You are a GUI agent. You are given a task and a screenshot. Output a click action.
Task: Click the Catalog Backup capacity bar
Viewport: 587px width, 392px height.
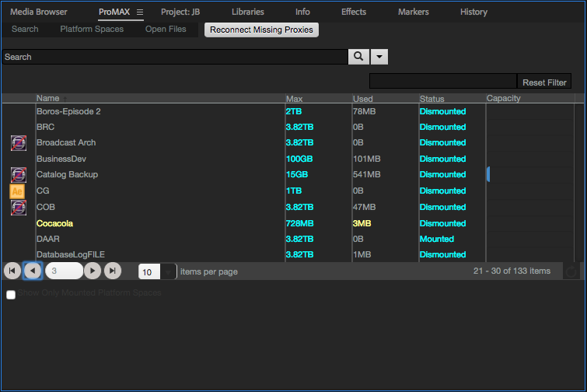[x=488, y=175]
